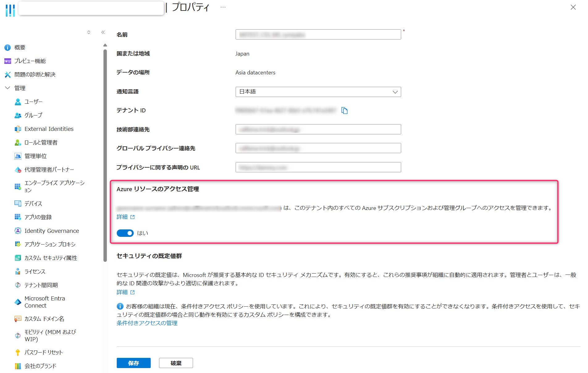Open the ユーザー section icon

(x=18, y=102)
